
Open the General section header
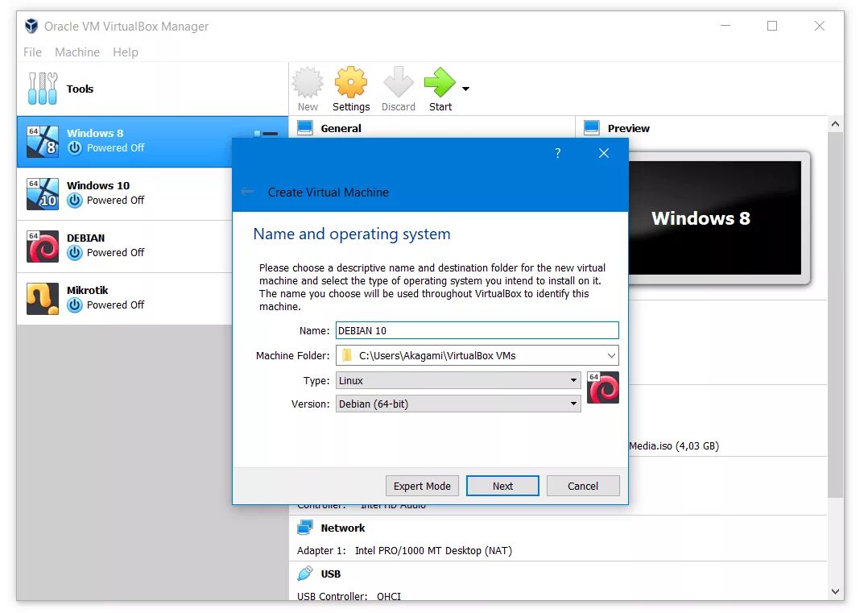click(x=341, y=128)
